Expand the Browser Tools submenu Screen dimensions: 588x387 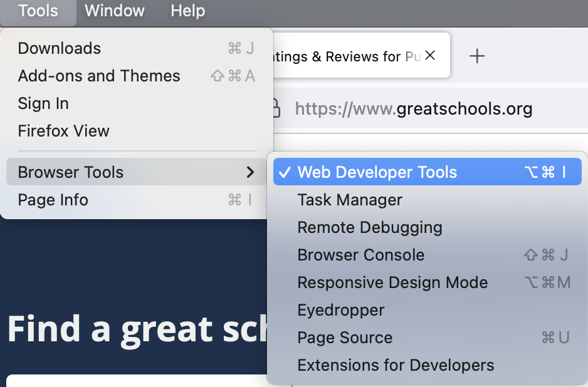137,172
